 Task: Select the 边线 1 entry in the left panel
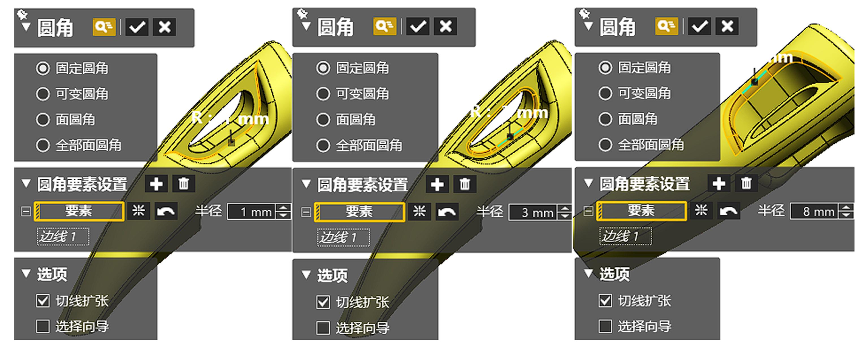point(63,237)
